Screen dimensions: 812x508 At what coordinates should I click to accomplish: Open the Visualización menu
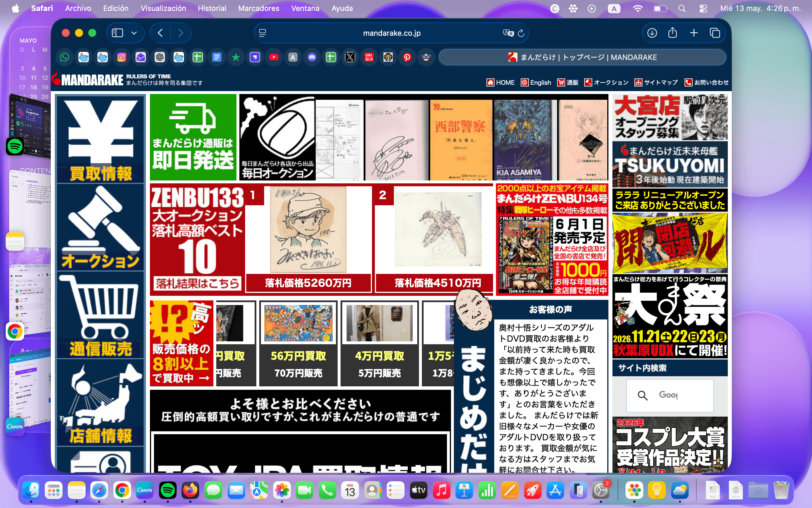163,8
